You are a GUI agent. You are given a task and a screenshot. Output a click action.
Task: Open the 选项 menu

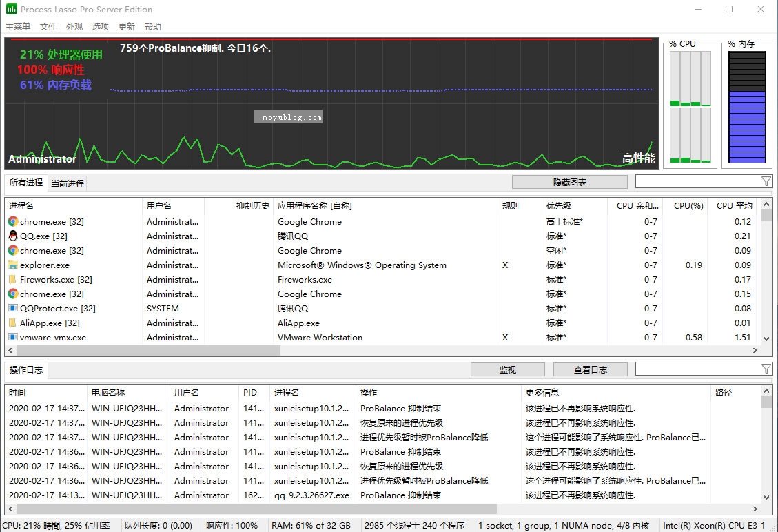pyautogui.click(x=100, y=26)
